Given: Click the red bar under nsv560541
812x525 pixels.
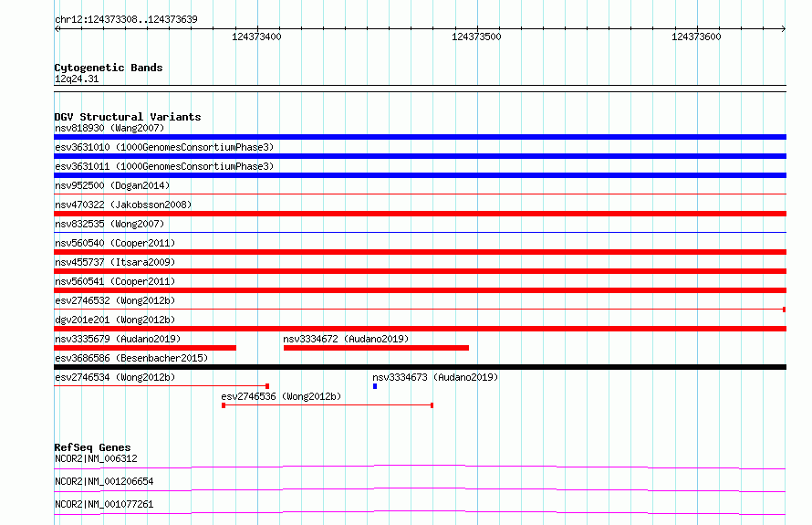Looking at the screenshot, I should pyautogui.click(x=420, y=290).
